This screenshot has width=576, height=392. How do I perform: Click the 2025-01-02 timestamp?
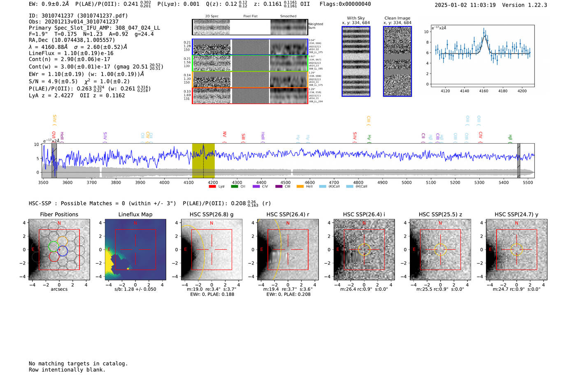465,5
